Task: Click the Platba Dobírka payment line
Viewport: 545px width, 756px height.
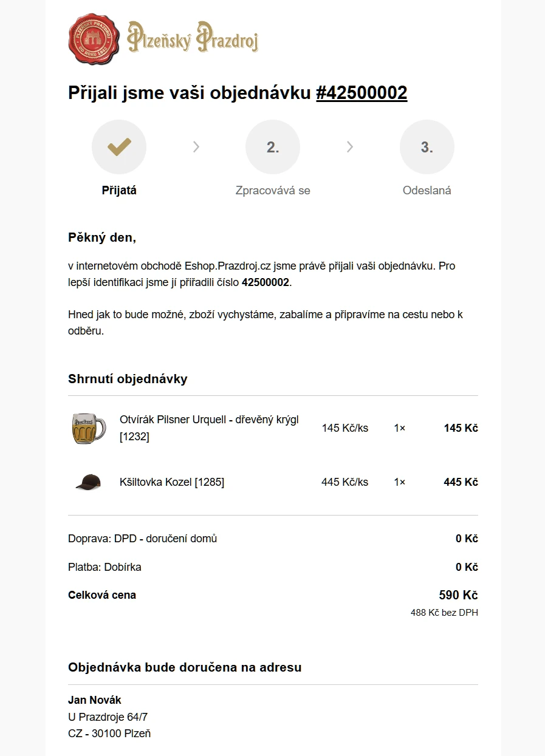Action: (105, 567)
